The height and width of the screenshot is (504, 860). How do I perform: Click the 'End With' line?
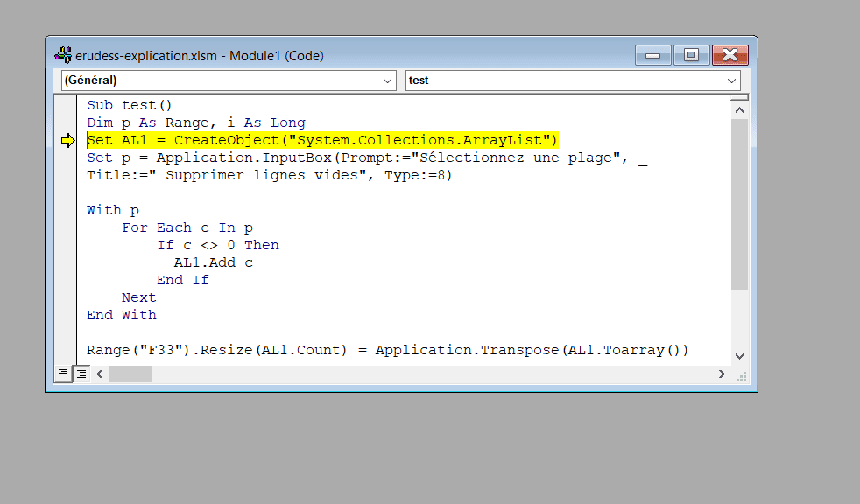121,316
